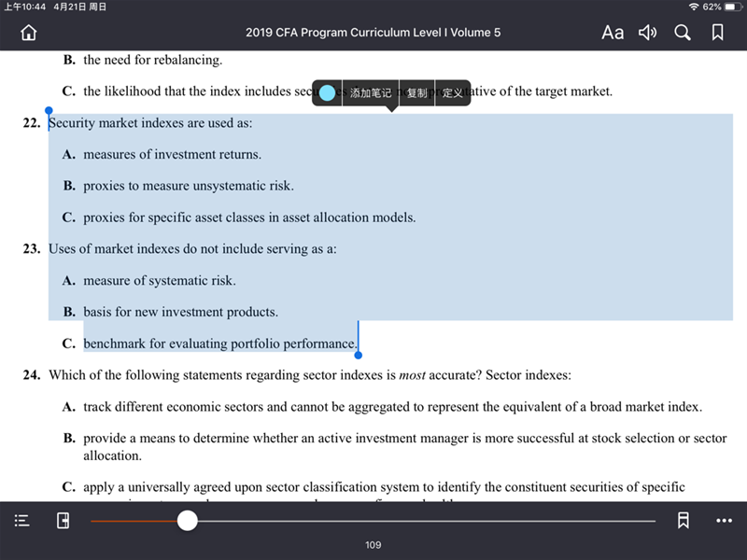
Task: Click answer 'benchmark for evaluating portfolio performance.'
Action: pos(220,343)
